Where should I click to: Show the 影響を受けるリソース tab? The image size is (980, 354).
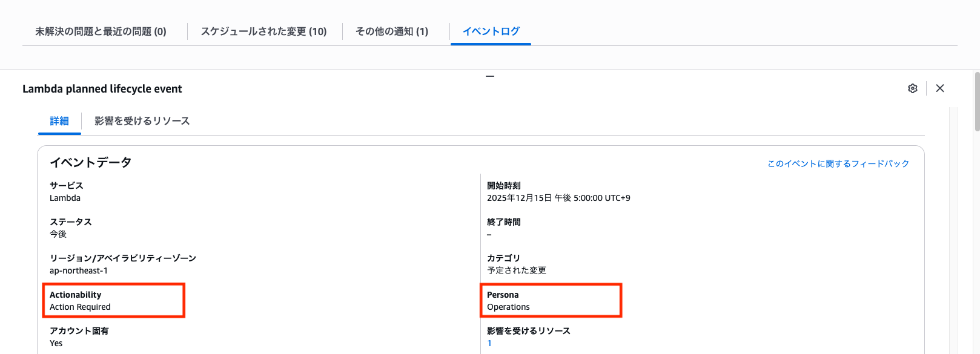click(142, 121)
